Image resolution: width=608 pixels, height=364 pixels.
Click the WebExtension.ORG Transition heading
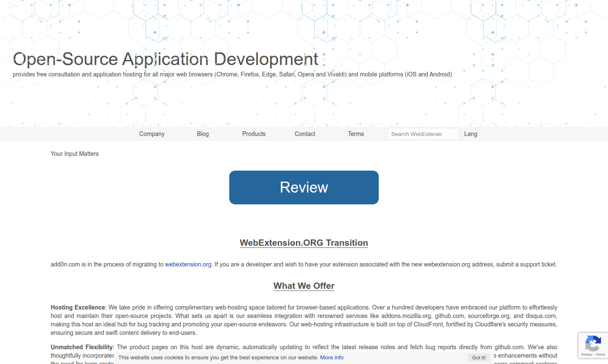point(304,243)
